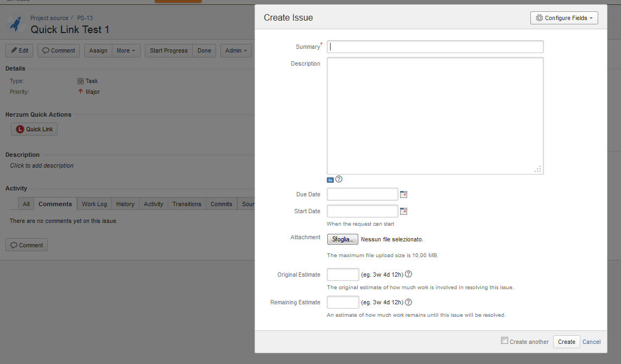Expand the Admin dropdown menu
The height and width of the screenshot is (364, 621).
click(236, 50)
